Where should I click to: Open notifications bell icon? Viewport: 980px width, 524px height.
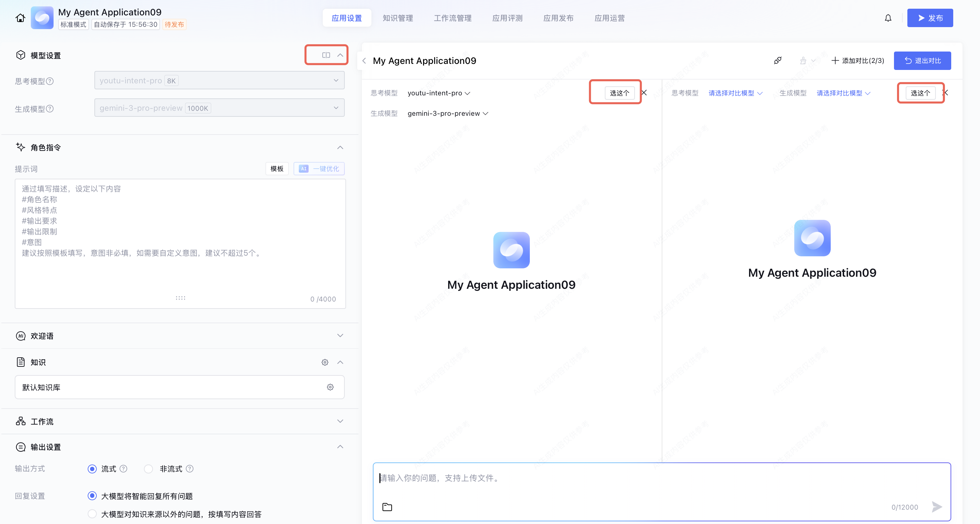pyautogui.click(x=888, y=18)
